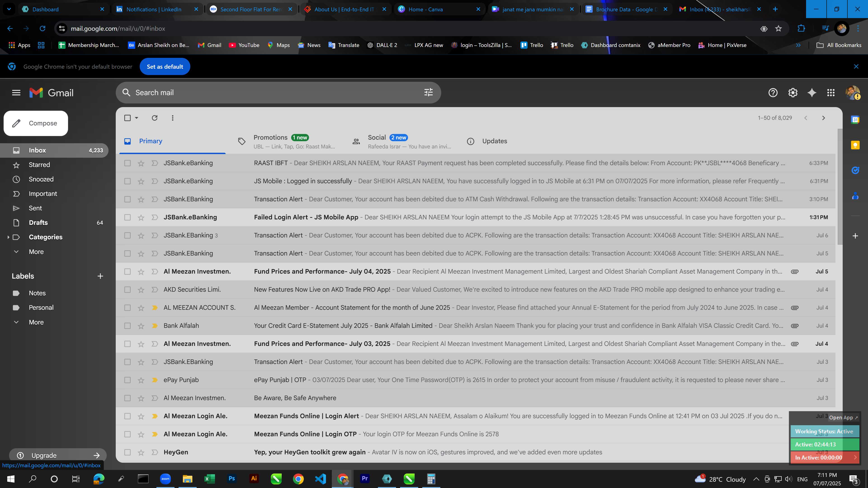Open Contacts side panel icon
Image resolution: width=868 pixels, height=488 pixels.
point(855,196)
